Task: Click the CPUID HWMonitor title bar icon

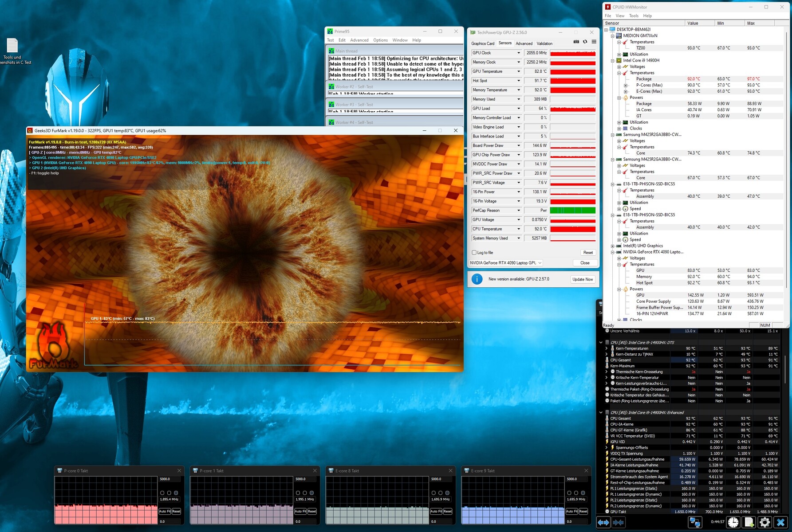Action: 608,7
